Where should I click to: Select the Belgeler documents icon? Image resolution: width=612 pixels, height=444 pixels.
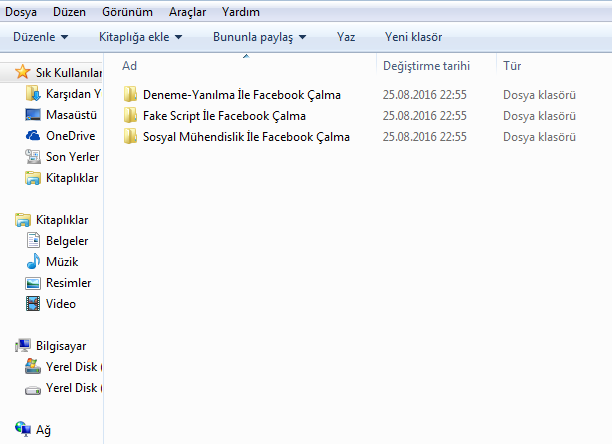point(33,240)
